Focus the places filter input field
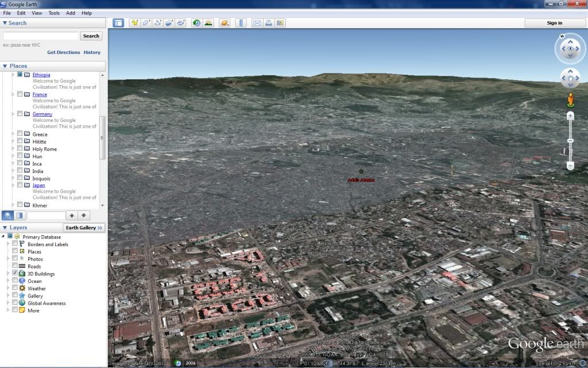The width and height of the screenshot is (588, 368). pos(46,215)
